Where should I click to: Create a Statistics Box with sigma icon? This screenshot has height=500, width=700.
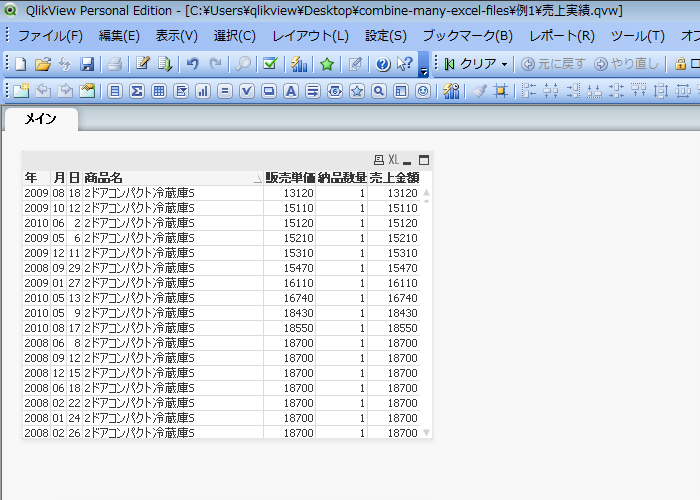(x=137, y=91)
